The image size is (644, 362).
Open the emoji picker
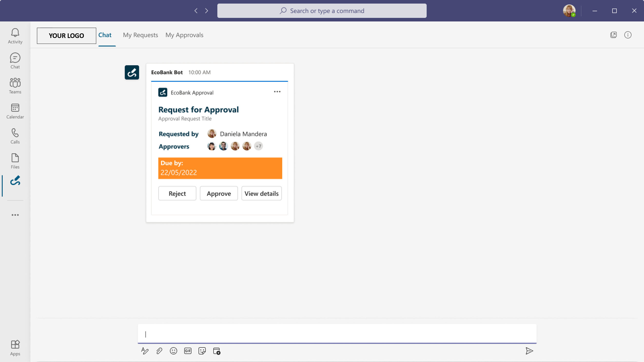click(173, 351)
